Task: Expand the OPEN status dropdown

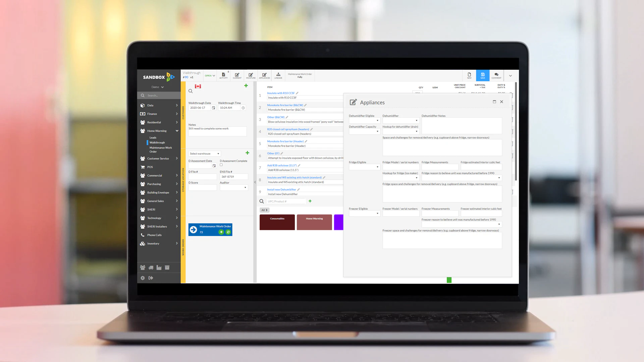Action: point(210,76)
